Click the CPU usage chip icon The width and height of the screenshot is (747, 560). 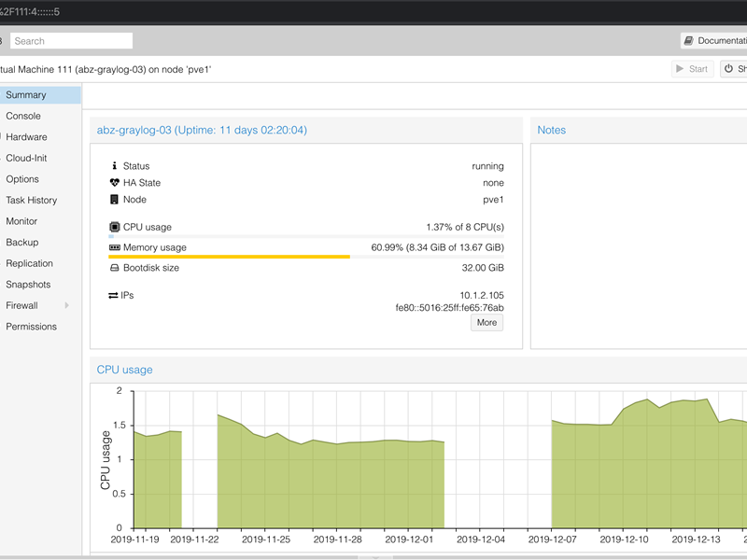[x=114, y=227]
